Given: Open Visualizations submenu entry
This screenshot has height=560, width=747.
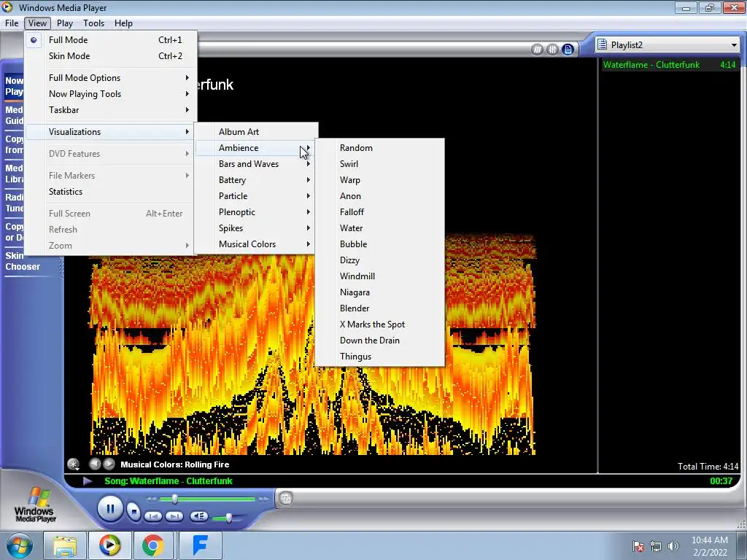Looking at the screenshot, I should pyautogui.click(x=111, y=132).
